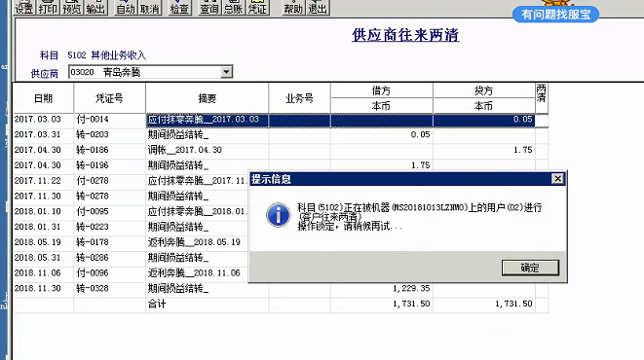Expand the 供应商 supplier dropdown arrow
The height and width of the screenshot is (360, 644).
pyautogui.click(x=226, y=72)
